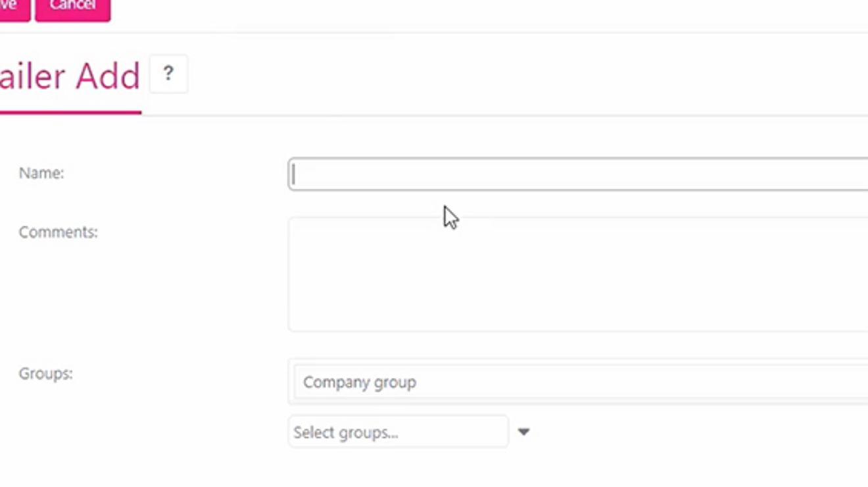Expand the Select groups dropdown

point(398,431)
